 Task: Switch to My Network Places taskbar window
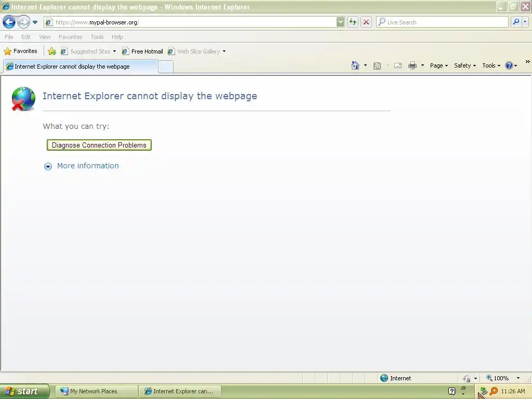[96, 391]
